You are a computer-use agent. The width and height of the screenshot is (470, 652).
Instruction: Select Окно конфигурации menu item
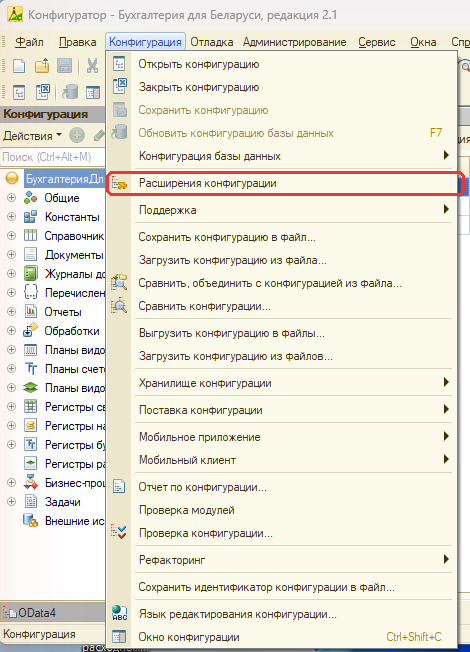tap(282, 637)
